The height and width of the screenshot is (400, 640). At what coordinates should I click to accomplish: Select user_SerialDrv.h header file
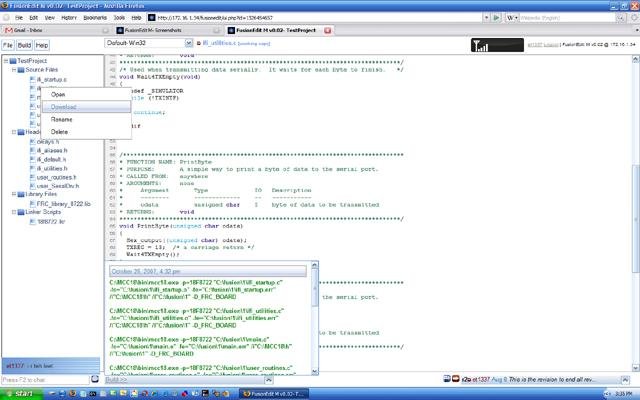(x=58, y=186)
